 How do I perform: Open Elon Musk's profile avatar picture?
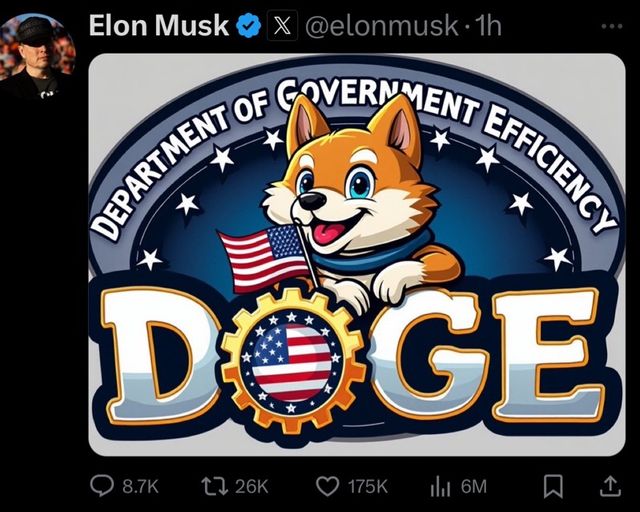(38, 55)
